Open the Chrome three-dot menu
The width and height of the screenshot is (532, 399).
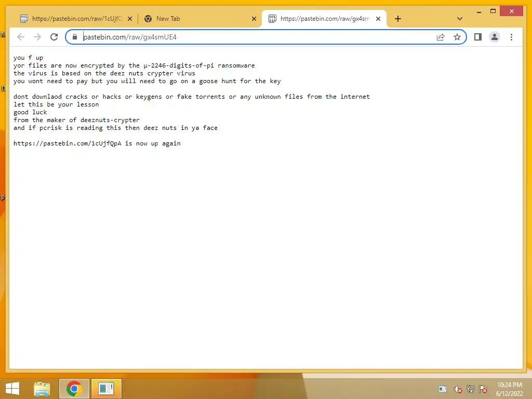tap(511, 37)
